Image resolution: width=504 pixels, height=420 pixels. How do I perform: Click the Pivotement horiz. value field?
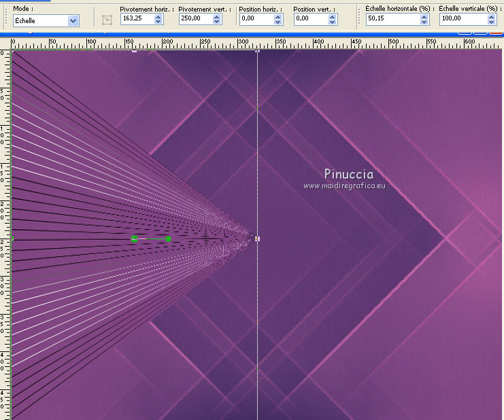tap(137, 18)
